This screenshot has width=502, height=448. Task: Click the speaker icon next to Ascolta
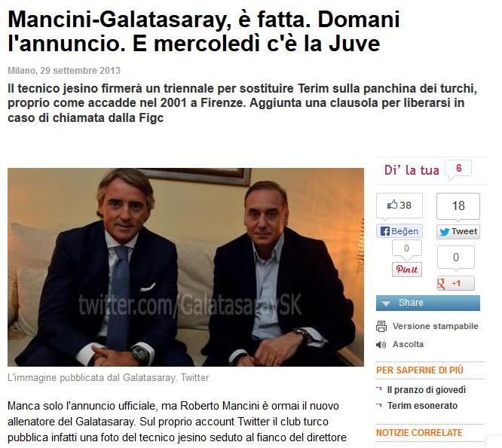(381, 345)
